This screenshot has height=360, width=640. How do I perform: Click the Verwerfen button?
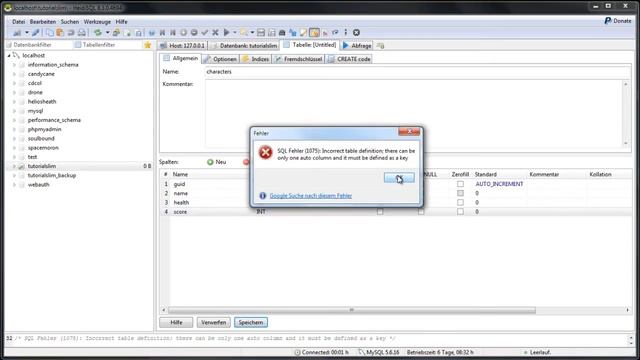coord(213,322)
